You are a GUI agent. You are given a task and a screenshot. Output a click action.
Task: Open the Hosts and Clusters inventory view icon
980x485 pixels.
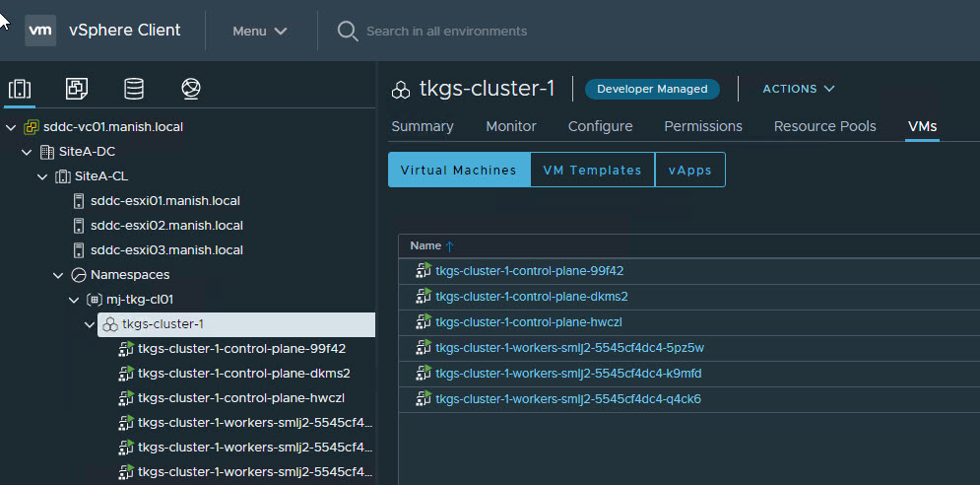point(19,89)
